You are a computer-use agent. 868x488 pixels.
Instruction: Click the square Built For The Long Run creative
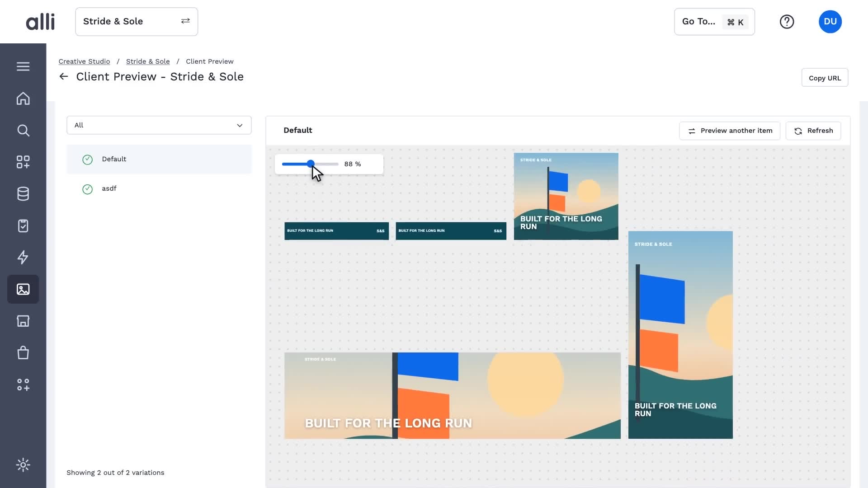pos(566,197)
